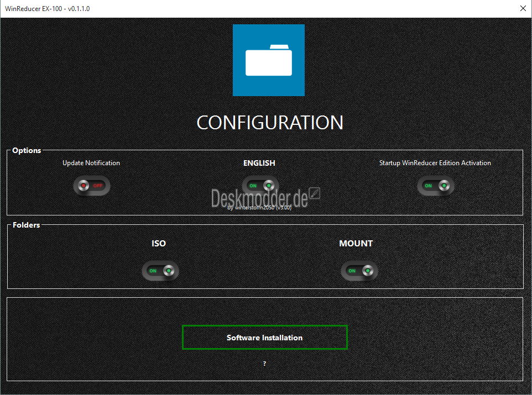This screenshot has height=395, width=532.
Task: Click the Software Installation button
Action: click(x=265, y=338)
